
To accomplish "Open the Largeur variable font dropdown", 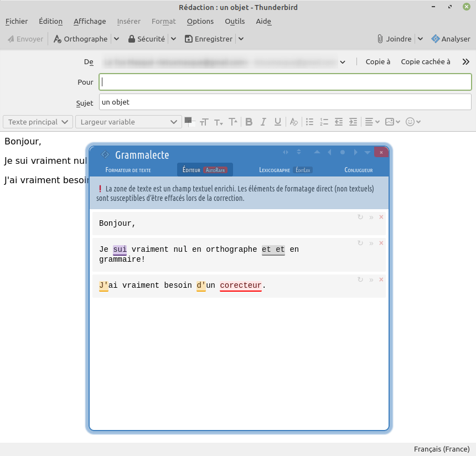I will pos(129,122).
